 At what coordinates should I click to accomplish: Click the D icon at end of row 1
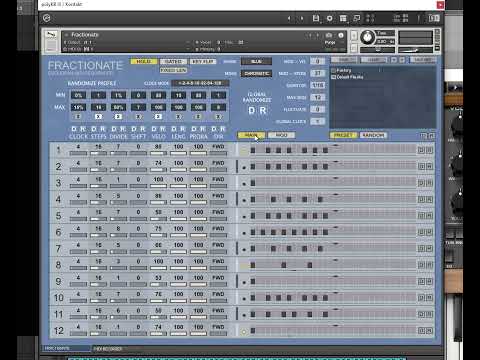421,150
